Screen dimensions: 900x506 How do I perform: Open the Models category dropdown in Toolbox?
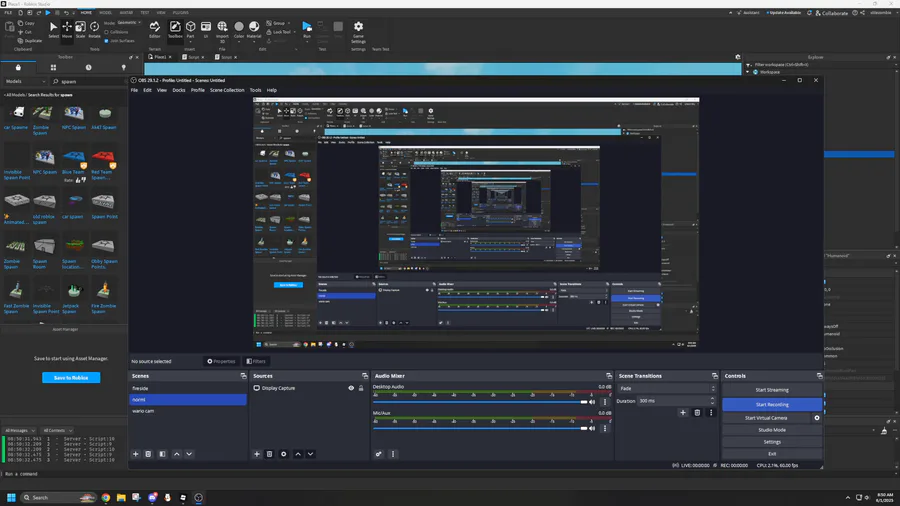25,81
